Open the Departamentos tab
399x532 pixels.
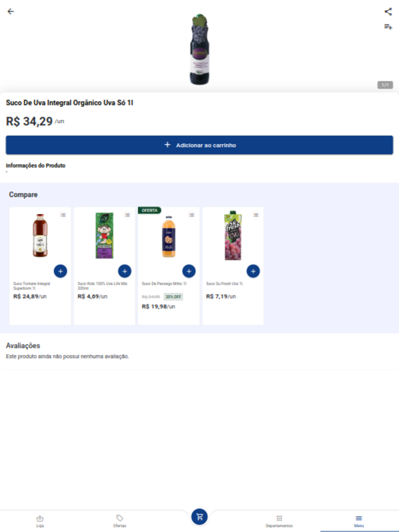[279, 521]
